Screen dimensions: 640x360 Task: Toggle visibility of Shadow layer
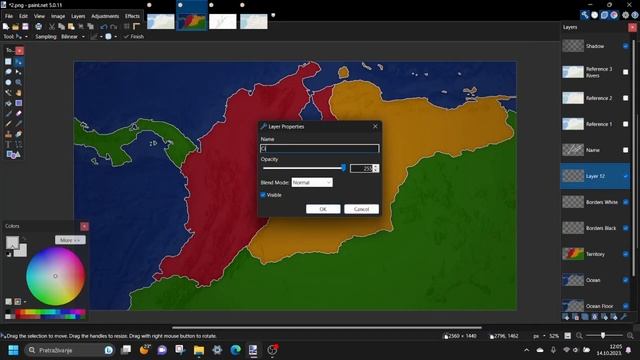[x=625, y=46]
